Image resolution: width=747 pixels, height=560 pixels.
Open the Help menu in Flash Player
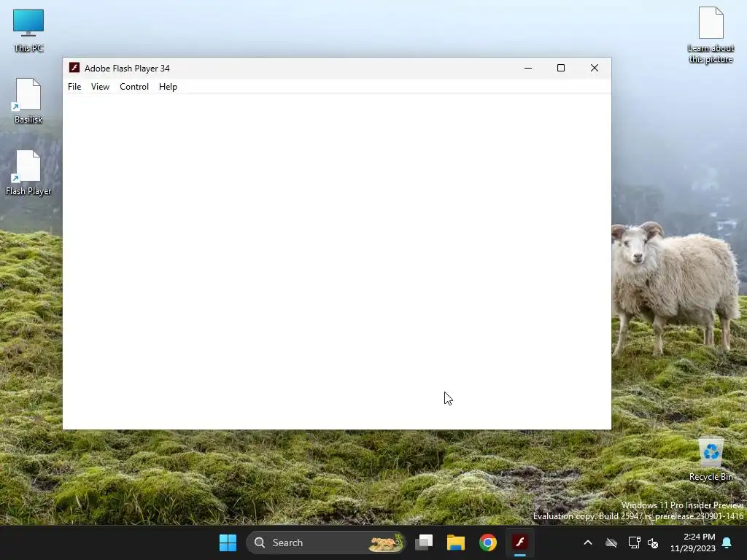click(x=168, y=87)
